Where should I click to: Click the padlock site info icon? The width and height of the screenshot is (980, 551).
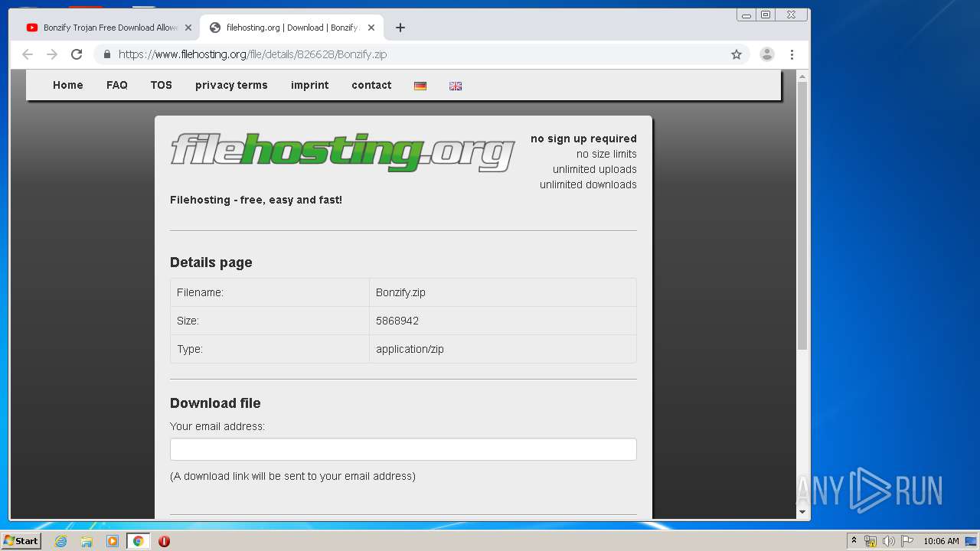click(x=106, y=54)
